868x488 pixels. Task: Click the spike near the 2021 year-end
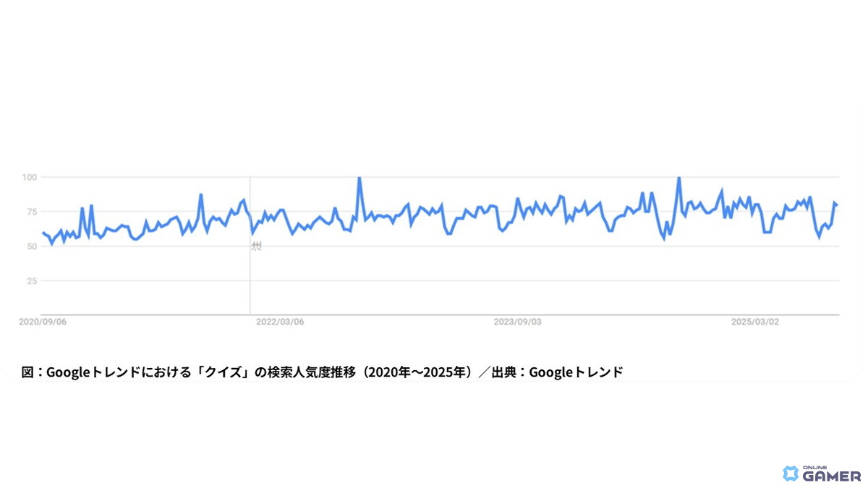click(201, 194)
